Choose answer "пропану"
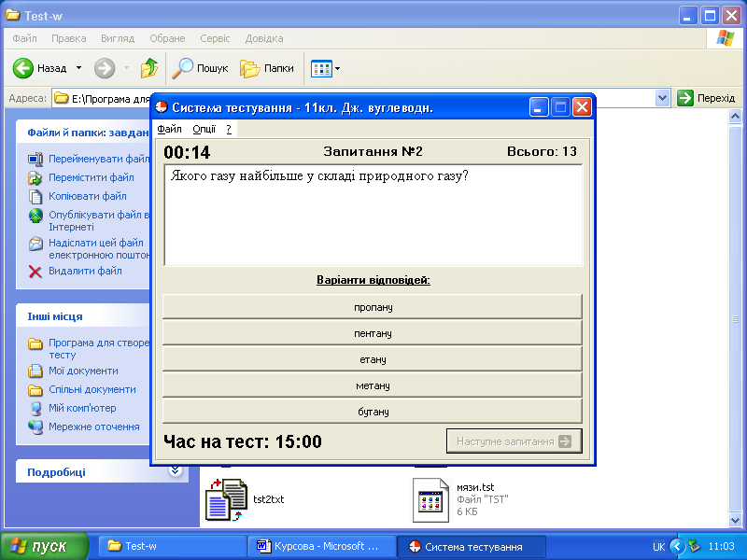This screenshot has height=560, width=747. coord(372,307)
